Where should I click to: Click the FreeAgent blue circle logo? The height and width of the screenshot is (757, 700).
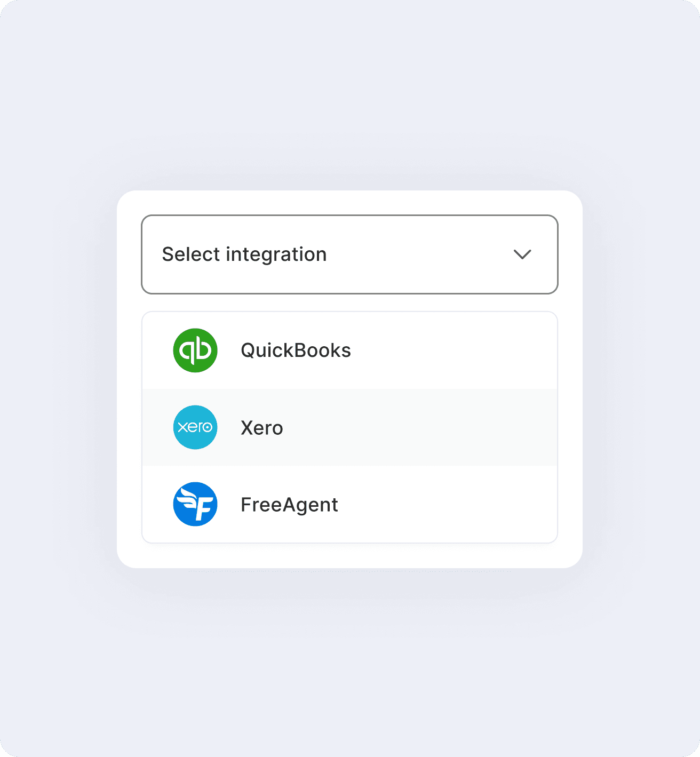(x=195, y=504)
